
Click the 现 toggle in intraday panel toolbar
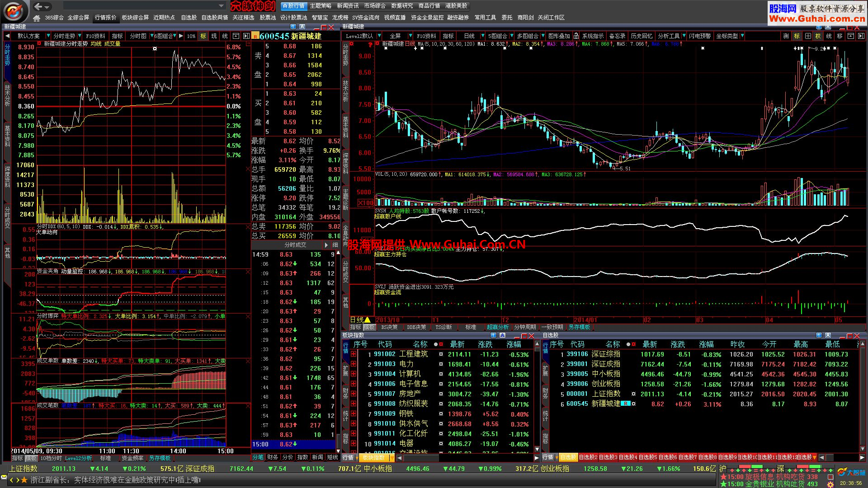click(x=214, y=36)
